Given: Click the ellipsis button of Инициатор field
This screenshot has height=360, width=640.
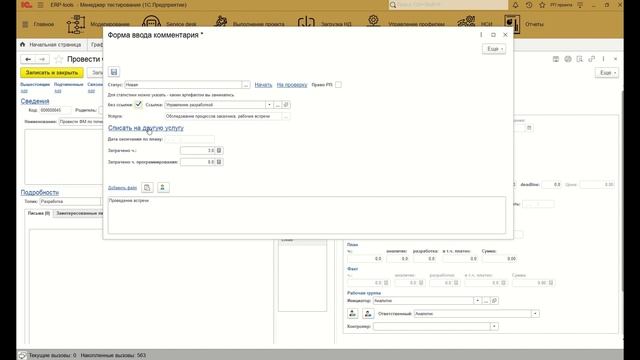Looking at the screenshot, I should coord(486,301).
